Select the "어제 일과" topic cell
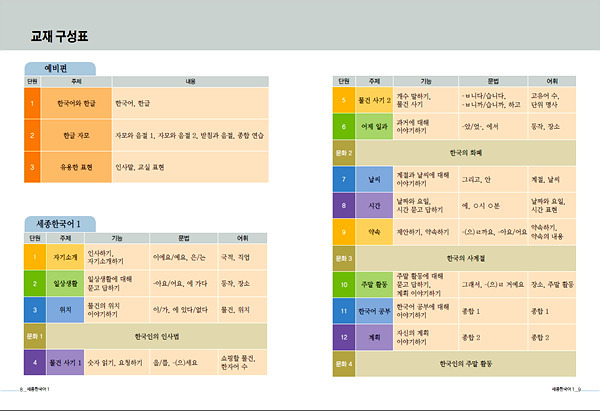This screenshot has width=600, height=411. point(374,126)
